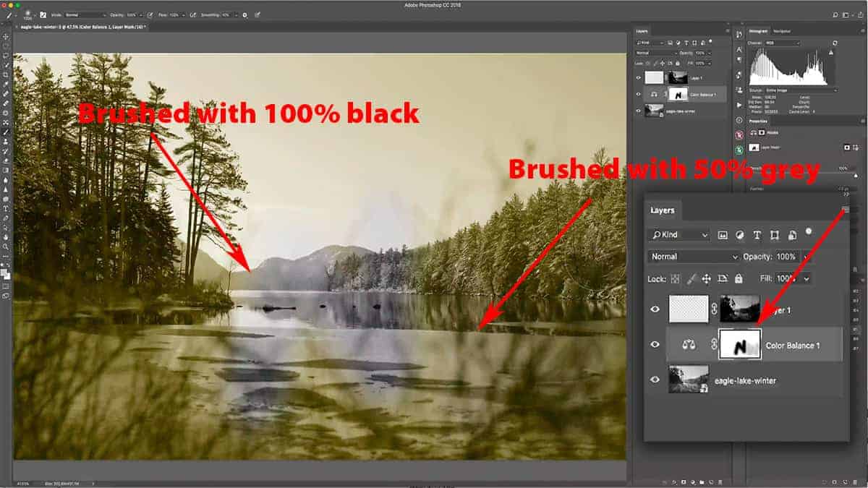Select Color Balance 1 mask thumbnail in the enlarged Layers panel
Screen dimensions: 868x488
point(739,345)
